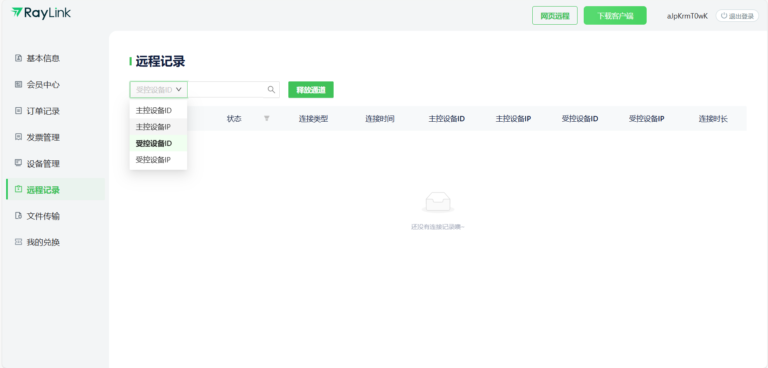Click the 文件传输 sidebar icon
768x368 pixels.
pyautogui.click(x=19, y=216)
